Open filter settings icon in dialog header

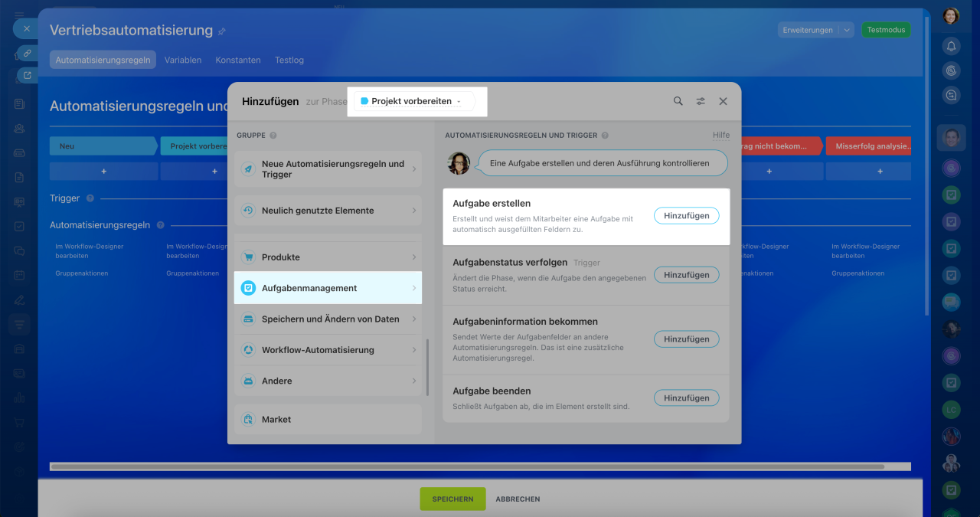coord(701,101)
